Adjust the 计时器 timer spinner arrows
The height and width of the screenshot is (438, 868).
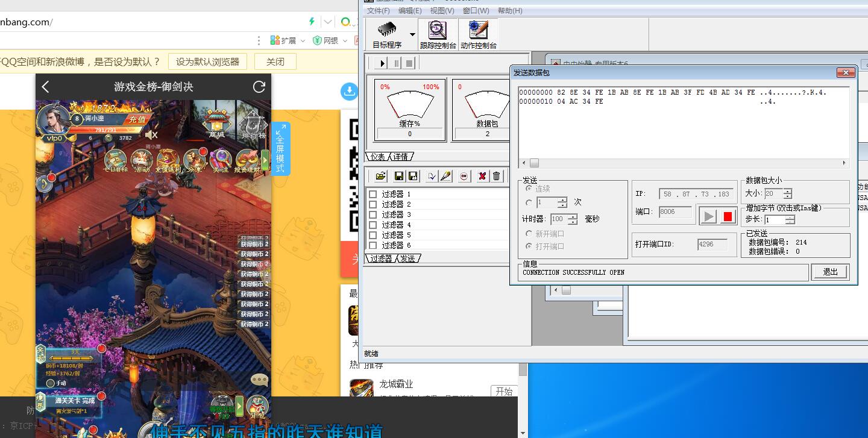tap(573, 219)
